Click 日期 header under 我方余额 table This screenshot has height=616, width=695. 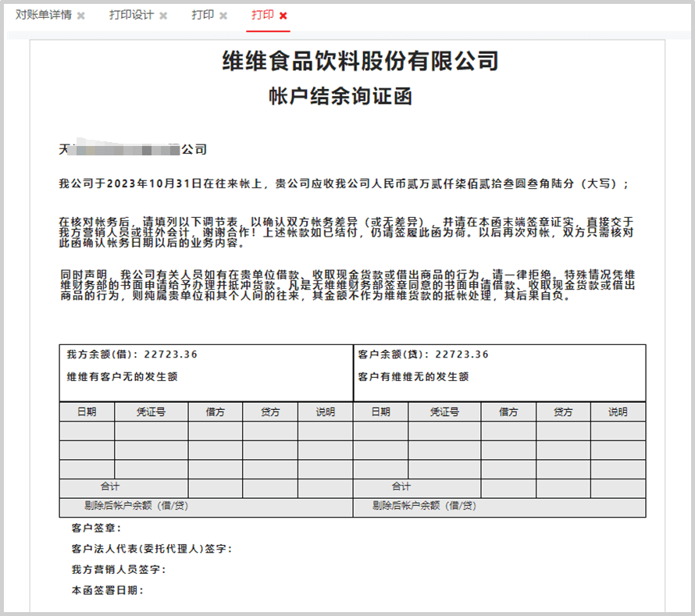tap(87, 411)
